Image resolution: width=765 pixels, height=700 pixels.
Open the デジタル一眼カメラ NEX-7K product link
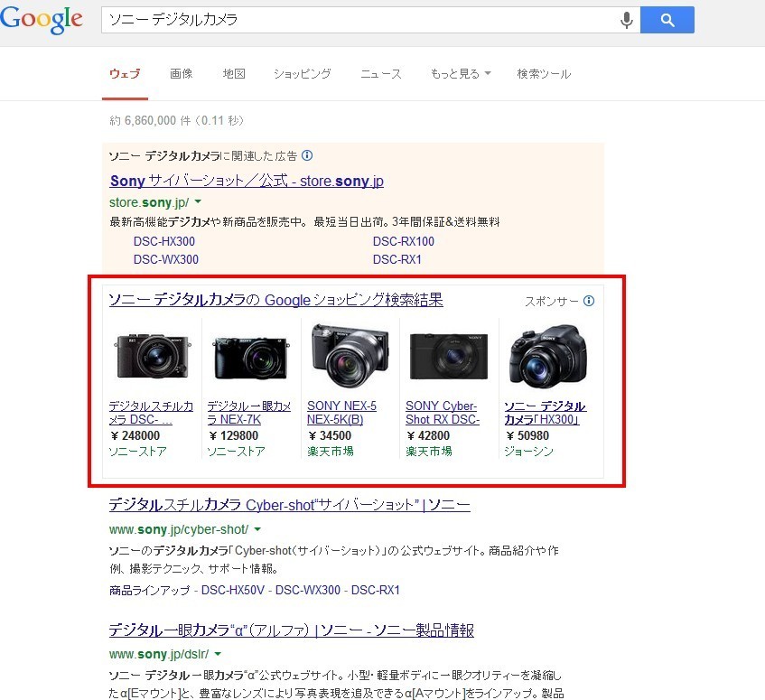[x=248, y=413]
